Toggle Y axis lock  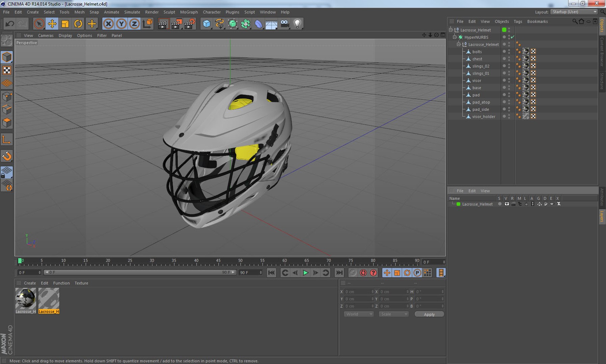tap(121, 24)
